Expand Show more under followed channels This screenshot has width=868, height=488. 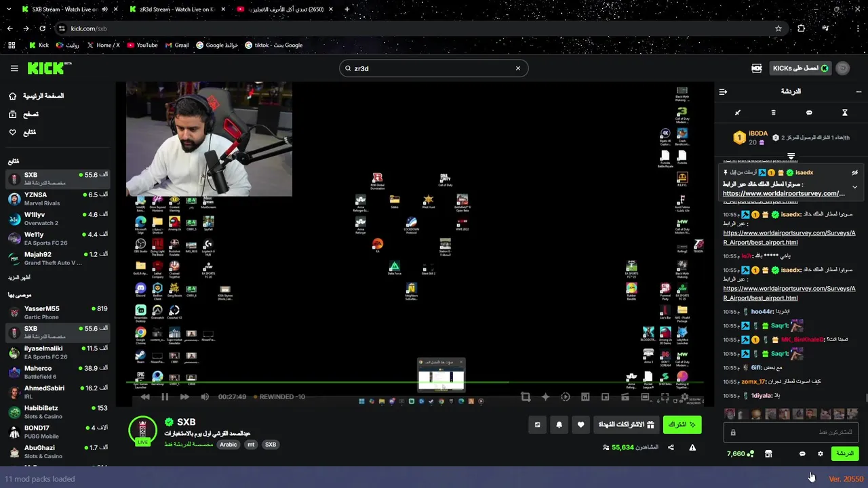pos(19,278)
